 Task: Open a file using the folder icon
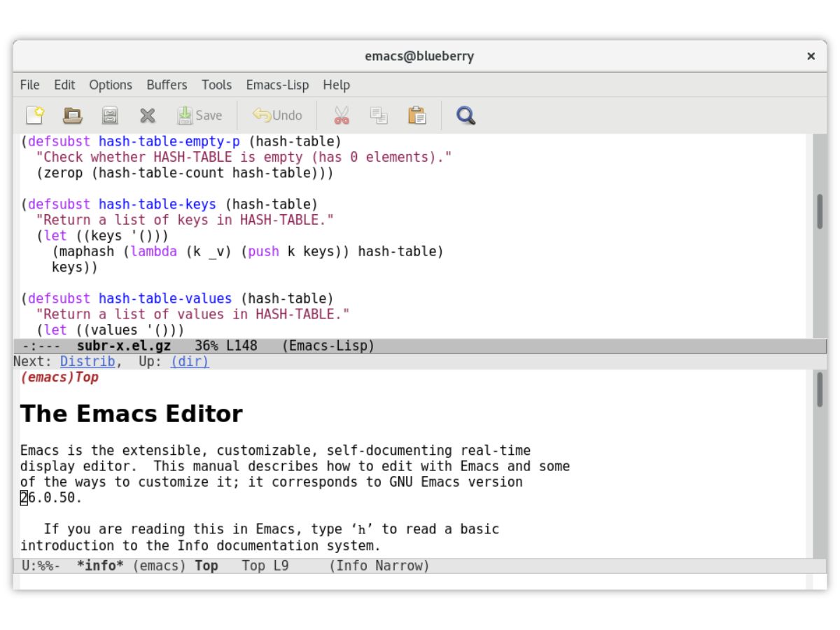click(x=73, y=115)
